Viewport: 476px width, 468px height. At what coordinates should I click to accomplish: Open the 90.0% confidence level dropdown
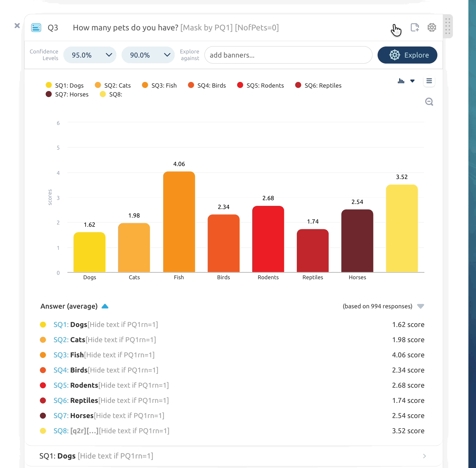[x=148, y=55]
